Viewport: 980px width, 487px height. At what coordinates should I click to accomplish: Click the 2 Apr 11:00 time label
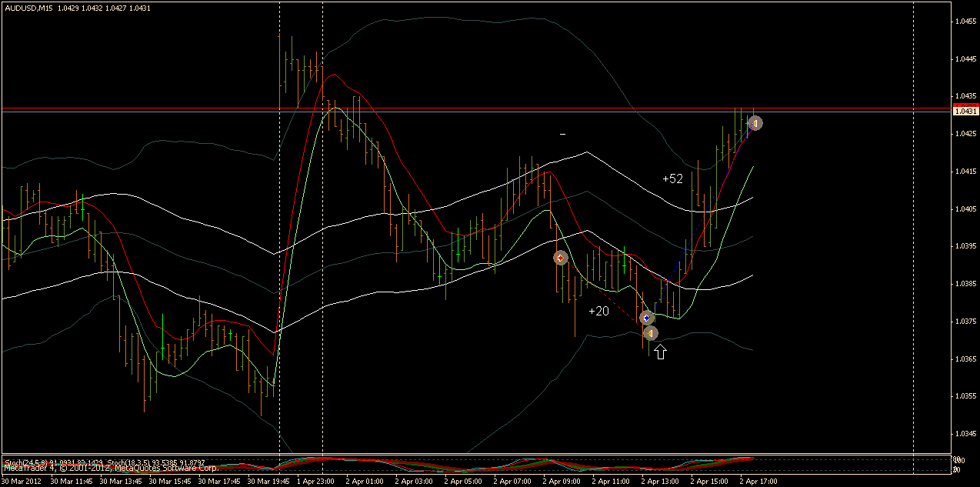click(x=612, y=481)
